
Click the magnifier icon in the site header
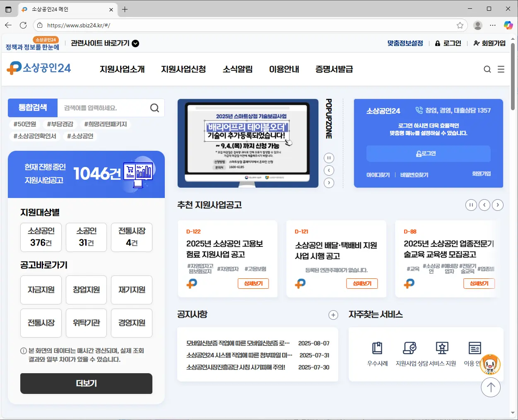pos(487,69)
